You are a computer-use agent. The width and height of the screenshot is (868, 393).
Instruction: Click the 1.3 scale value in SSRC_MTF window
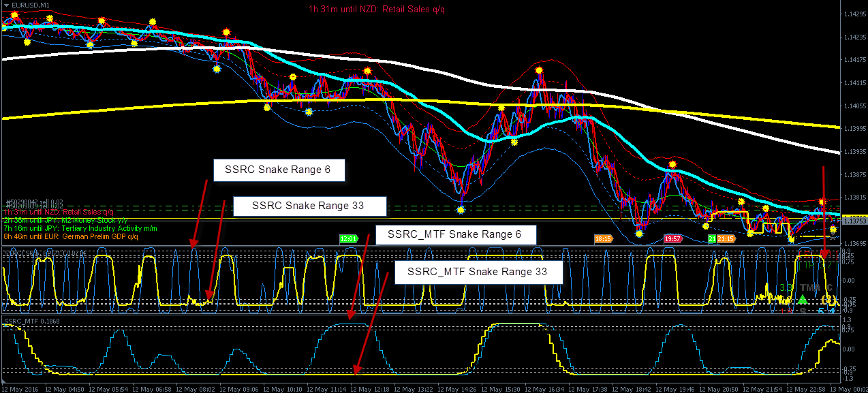pos(848,319)
